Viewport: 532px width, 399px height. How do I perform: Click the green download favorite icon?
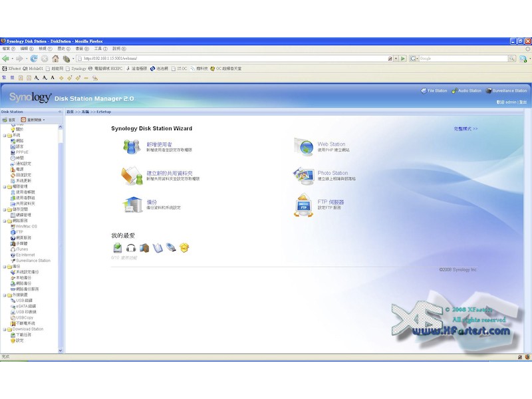click(x=118, y=248)
